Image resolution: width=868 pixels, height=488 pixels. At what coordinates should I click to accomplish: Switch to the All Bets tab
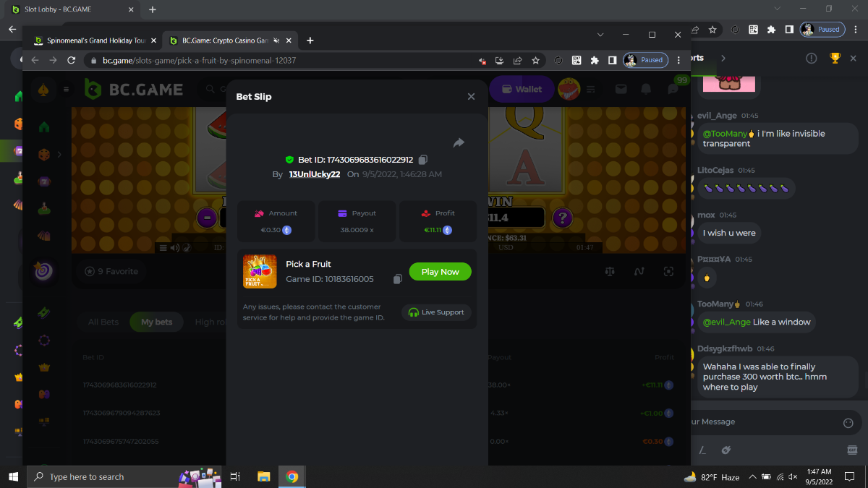point(103,322)
